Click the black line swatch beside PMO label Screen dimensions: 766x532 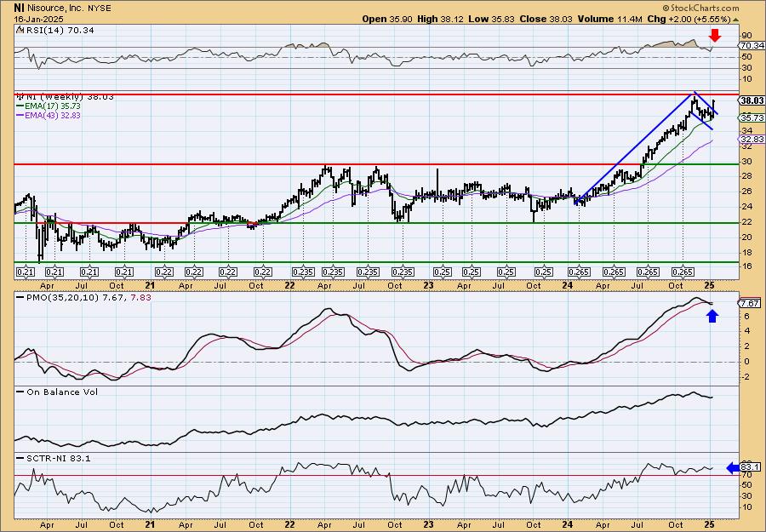20,296
